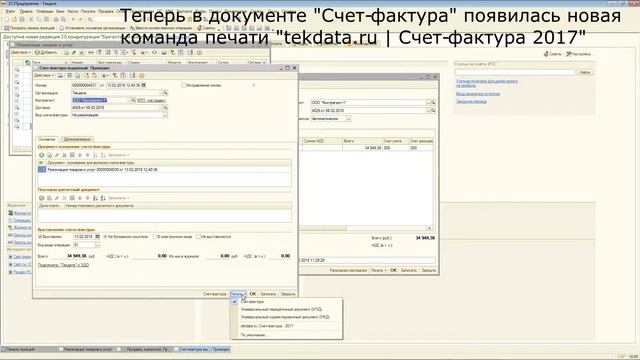Click Закрыть in invoice window
The image size is (640, 360).
pyautogui.click(x=288, y=294)
